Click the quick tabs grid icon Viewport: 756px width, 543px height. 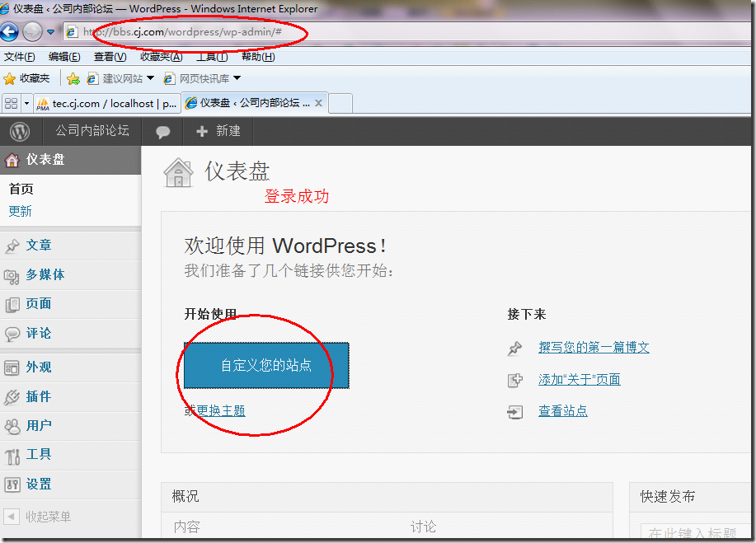(x=11, y=104)
